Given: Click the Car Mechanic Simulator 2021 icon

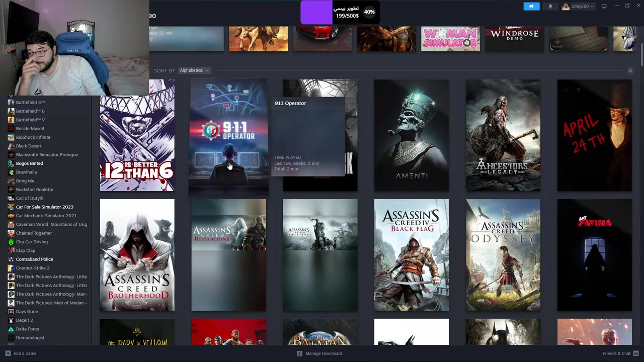Looking at the screenshot, I should pos(11,216).
